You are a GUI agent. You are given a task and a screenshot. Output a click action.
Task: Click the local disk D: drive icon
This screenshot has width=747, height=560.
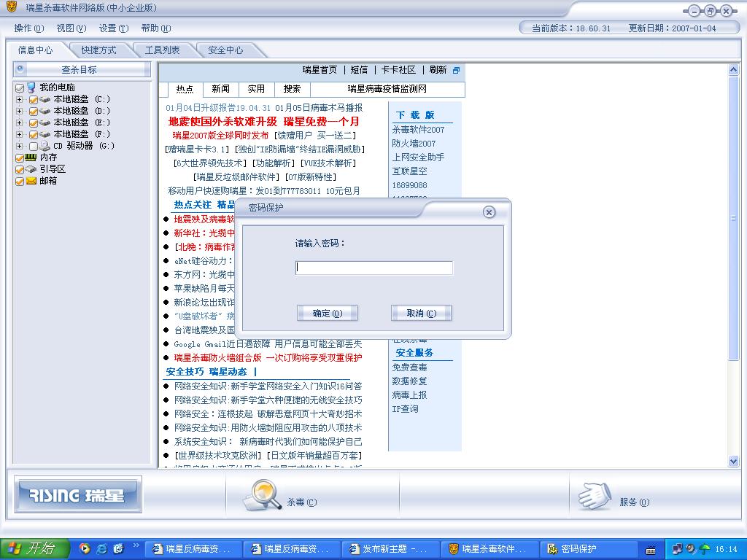point(44,111)
